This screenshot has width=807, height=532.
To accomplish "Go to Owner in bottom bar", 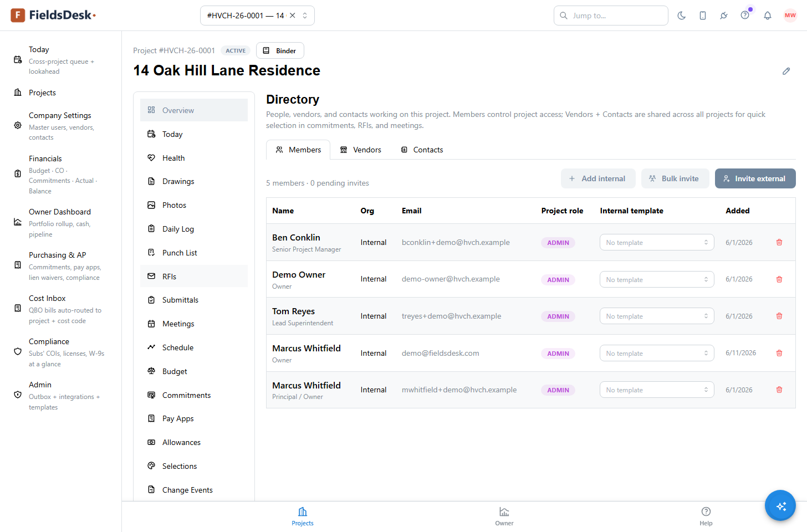I will pos(504,516).
